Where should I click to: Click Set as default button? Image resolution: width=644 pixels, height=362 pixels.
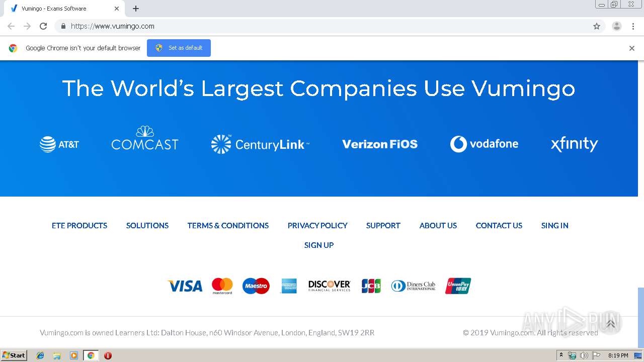(x=179, y=48)
